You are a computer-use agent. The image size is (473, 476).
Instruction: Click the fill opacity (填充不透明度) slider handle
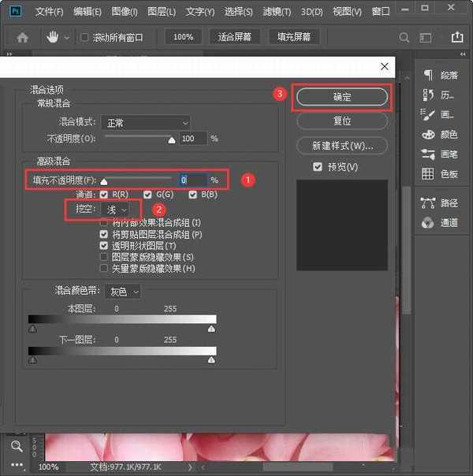[104, 181]
